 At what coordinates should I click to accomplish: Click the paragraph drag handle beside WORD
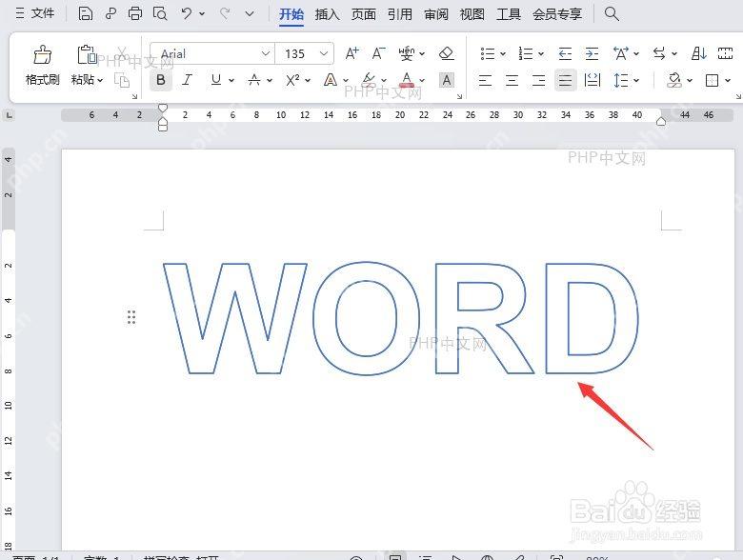click(x=131, y=317)
